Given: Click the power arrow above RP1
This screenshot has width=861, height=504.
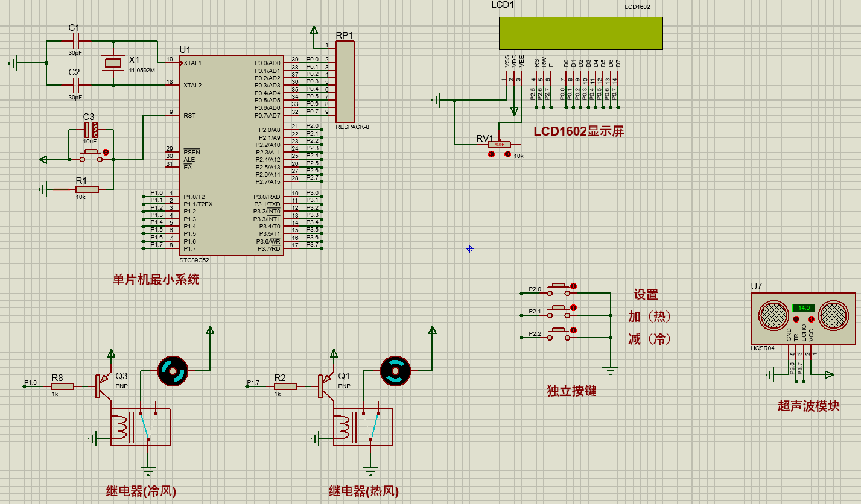Looking at the screenshot, I should click(x=314, y=30).
